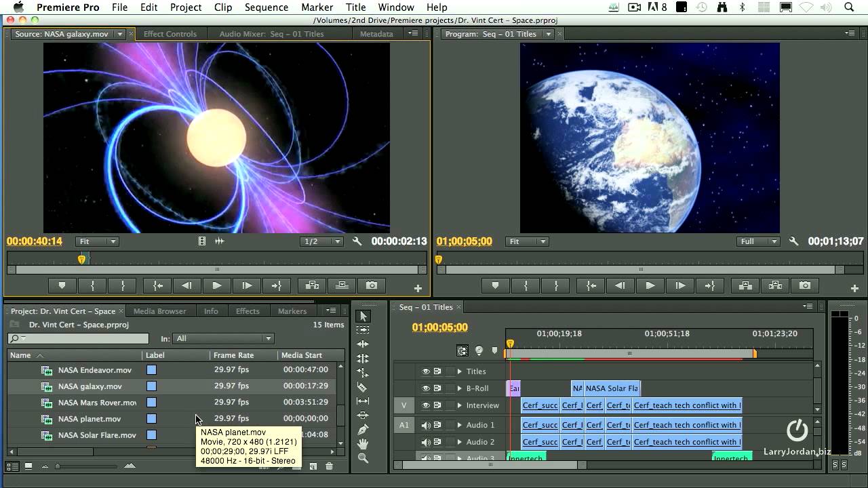Expand the B-Roll track
Image resolution: width=868 pixels, height=488 pixels.
pyautogui.click(x=459, y=388)
